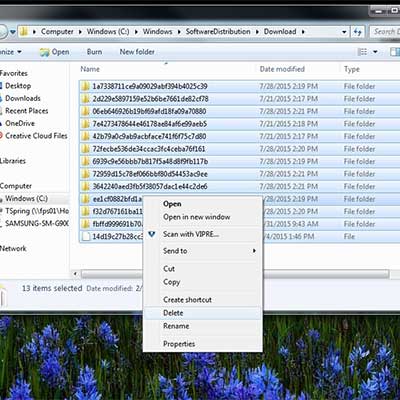400x400 pixels.
Task: Select Windows (C:) in navigation pane
Action: [26, 199]
